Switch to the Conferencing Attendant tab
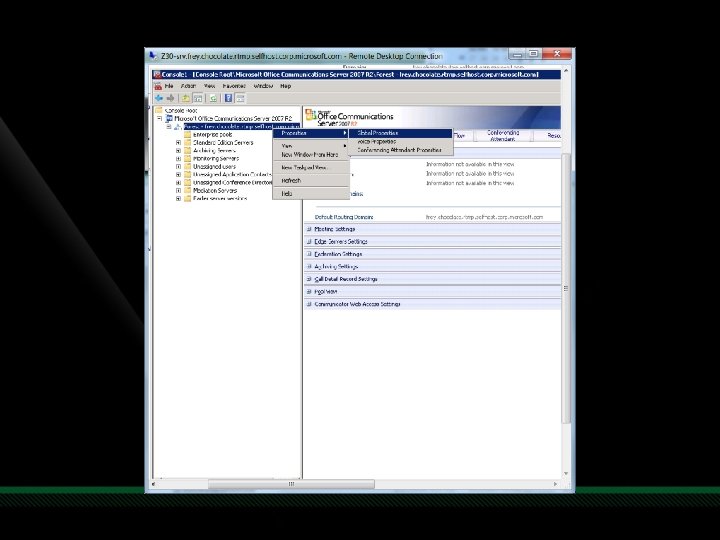The image size is (720, 540). pyautogui.click(x=503, y=135)
